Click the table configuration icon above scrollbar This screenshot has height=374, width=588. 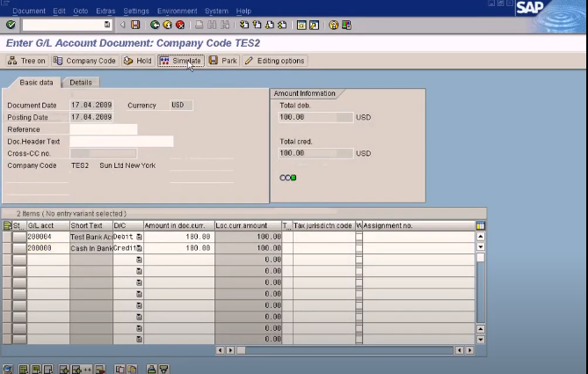click(481, 225)
